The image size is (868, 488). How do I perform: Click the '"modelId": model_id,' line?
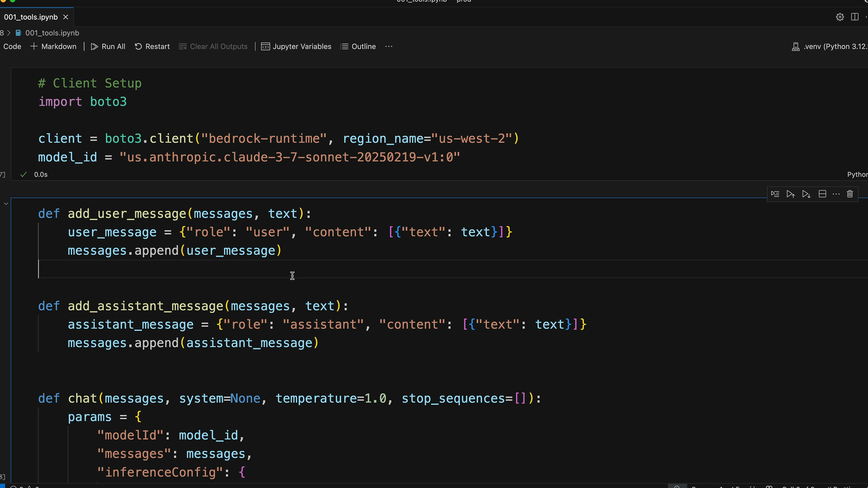pos(171,436)
